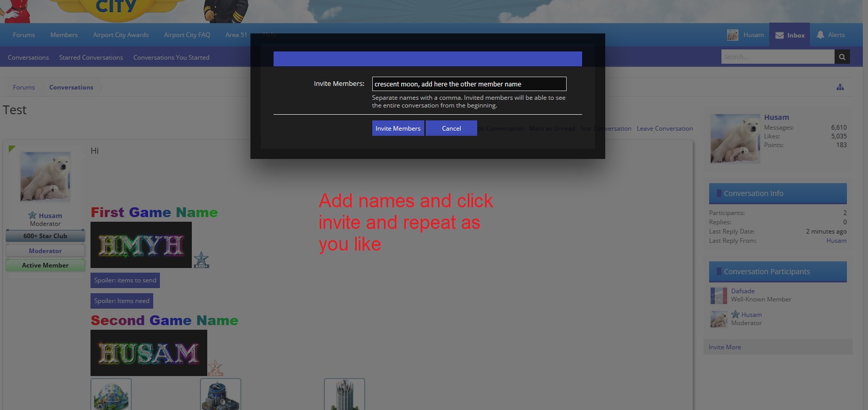
Task: Open the Inbox envelope menu
Action: point(790,35)
